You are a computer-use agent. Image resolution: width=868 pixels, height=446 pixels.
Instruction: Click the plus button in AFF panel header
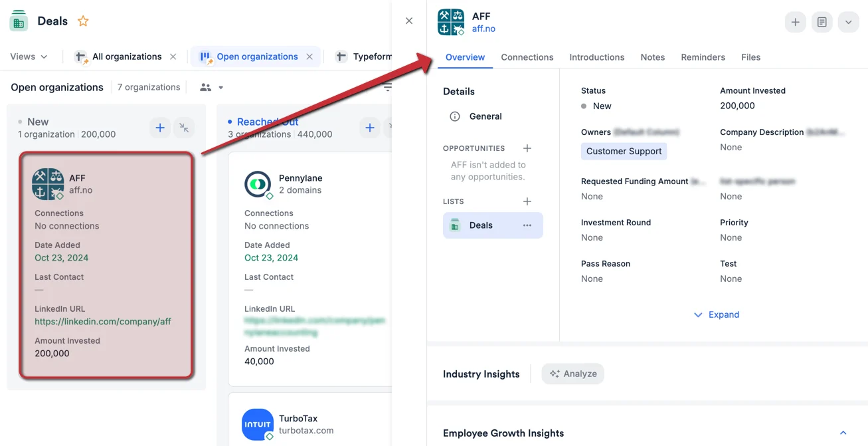795,22
